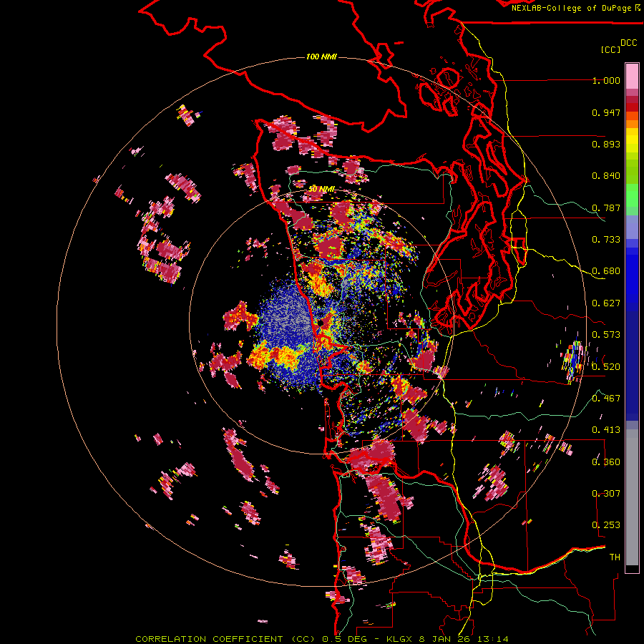Pick the gray segment of the color bar

click(632, 497)
